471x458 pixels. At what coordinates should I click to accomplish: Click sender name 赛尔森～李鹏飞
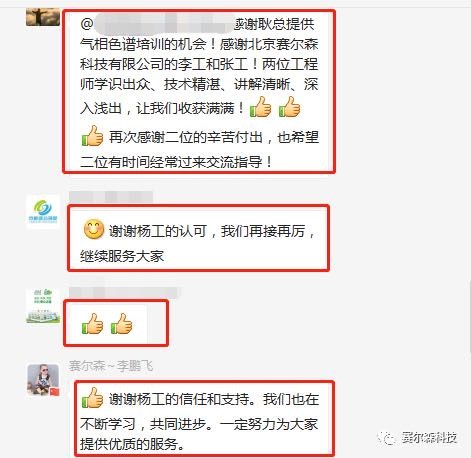[111, 366]
